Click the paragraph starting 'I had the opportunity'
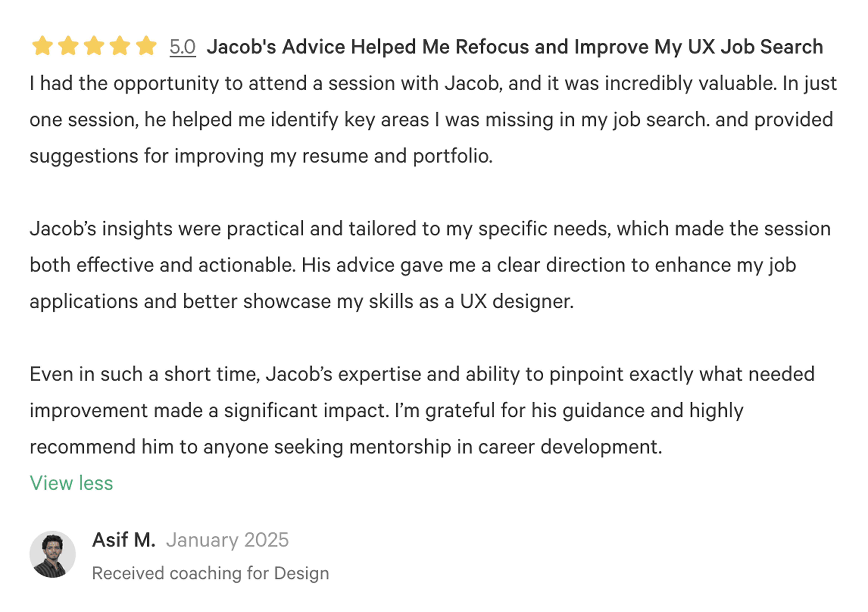The width and height of the screenshot is (868, 612). pos(433,119)
